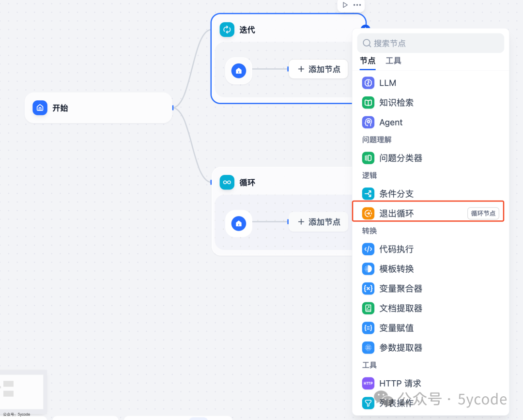Click the 参数提取器 node icon
The image size is (523, 420).
368,348
